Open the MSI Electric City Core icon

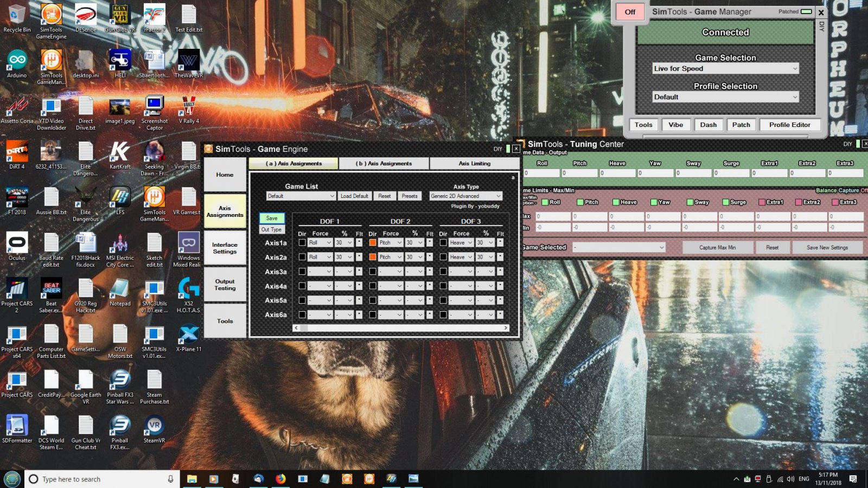click(x=120, y=249)
